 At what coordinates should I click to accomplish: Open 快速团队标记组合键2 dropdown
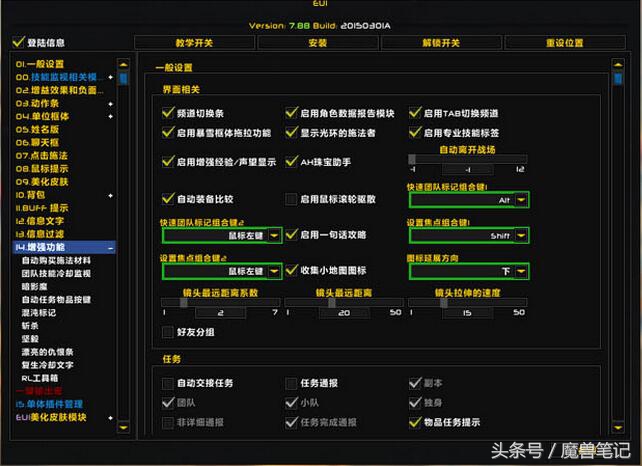(x=222, y=235)
